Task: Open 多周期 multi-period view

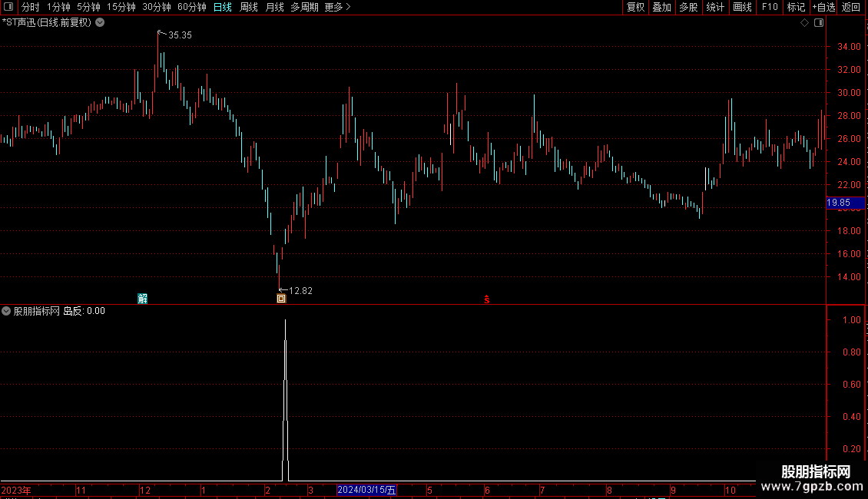Action: pos(304,7)
